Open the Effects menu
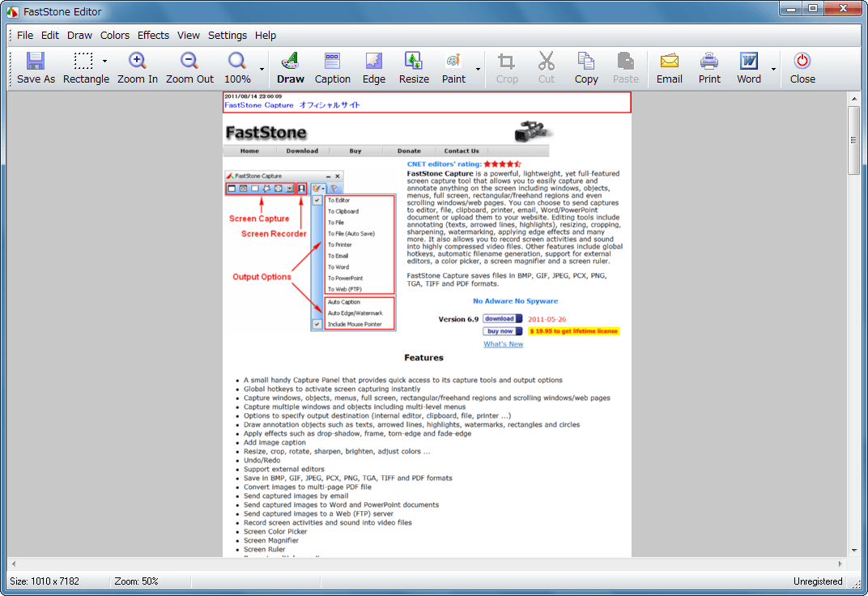The image size is (868, 596). (x=153, y=36)
